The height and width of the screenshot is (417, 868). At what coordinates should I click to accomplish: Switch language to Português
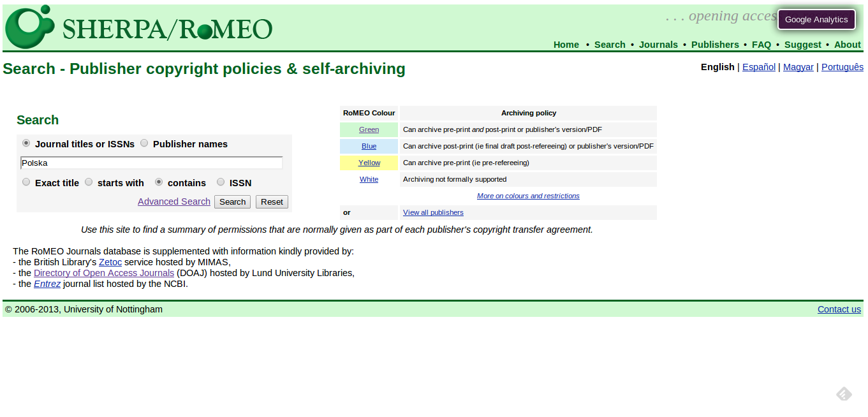(842, 67)
